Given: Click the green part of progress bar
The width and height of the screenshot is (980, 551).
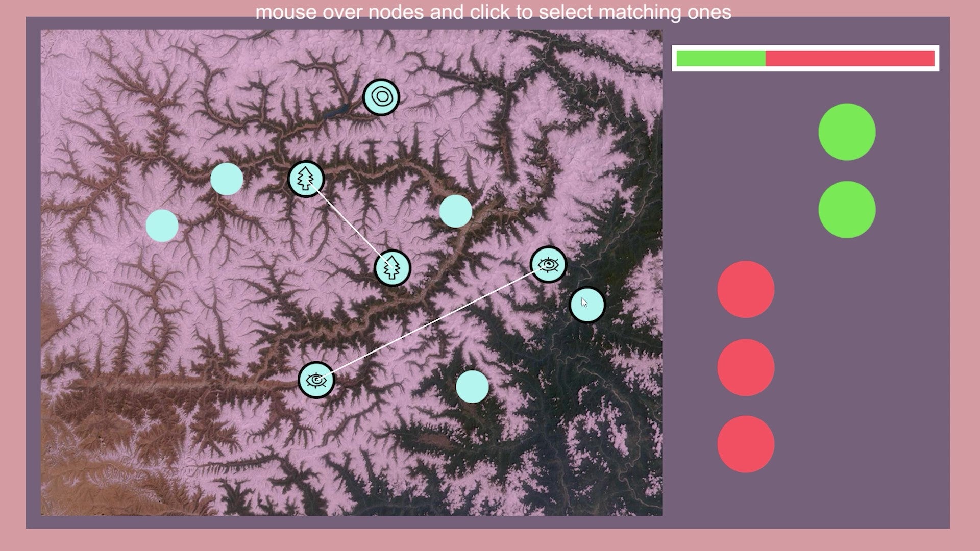Looking at the screenshot, I should point(720,59).
